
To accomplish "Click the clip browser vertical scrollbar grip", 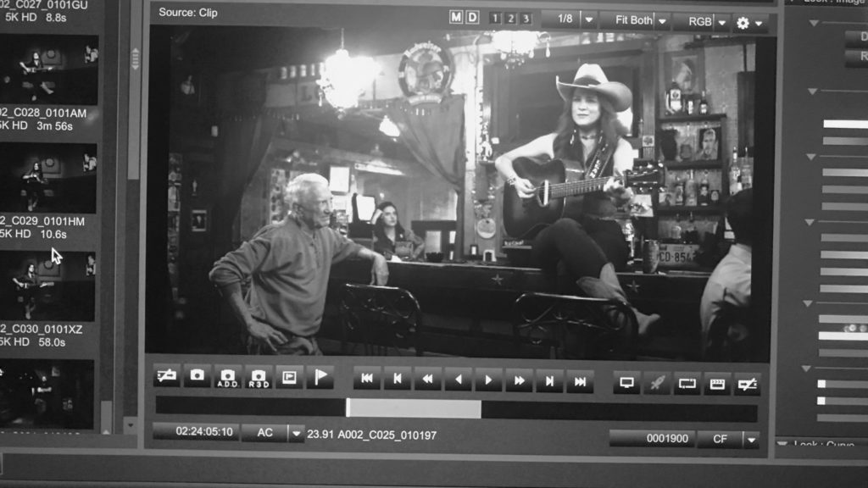I will tap(135, 58).
